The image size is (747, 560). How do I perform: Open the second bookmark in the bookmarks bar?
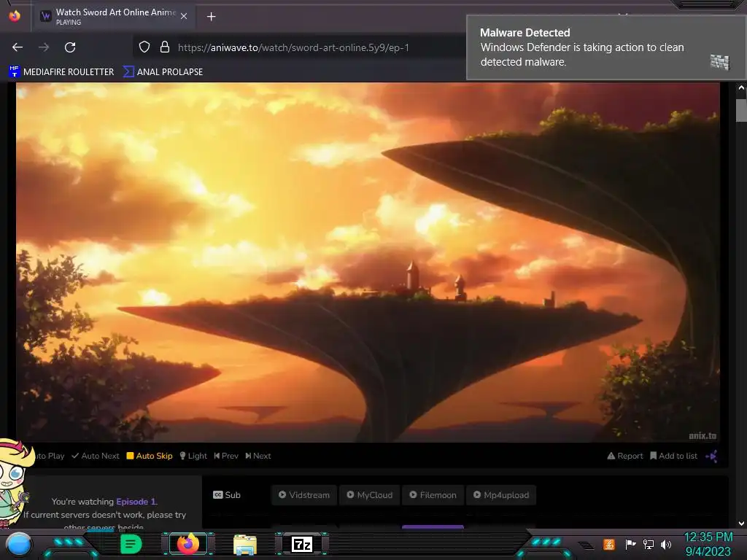pyautogui.click(x=163, y=72)
